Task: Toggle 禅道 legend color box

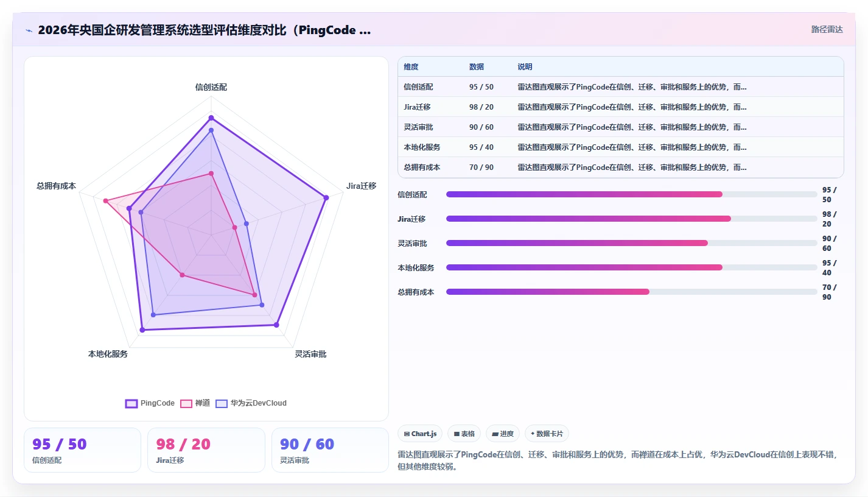Action: (186, 403)
